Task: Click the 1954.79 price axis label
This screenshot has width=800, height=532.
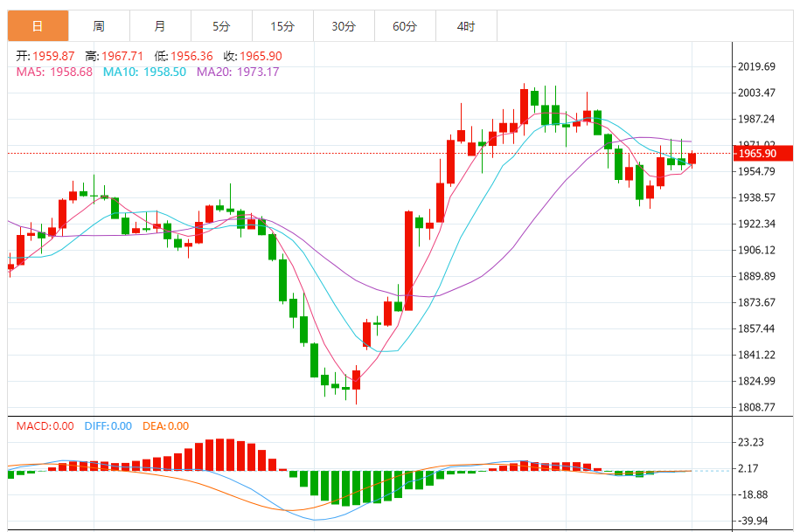Action: (756, 171)
